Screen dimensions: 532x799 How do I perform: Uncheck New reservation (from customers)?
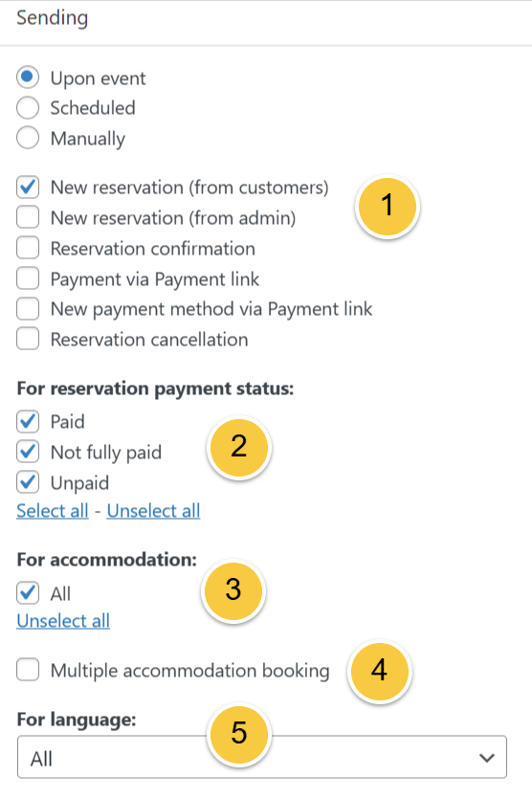(28, 188)
